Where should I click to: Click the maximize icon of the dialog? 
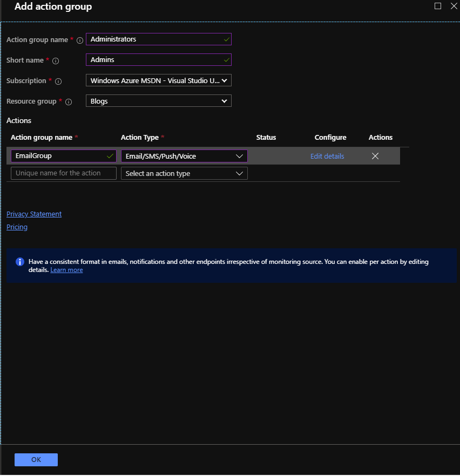click(438, 6)
